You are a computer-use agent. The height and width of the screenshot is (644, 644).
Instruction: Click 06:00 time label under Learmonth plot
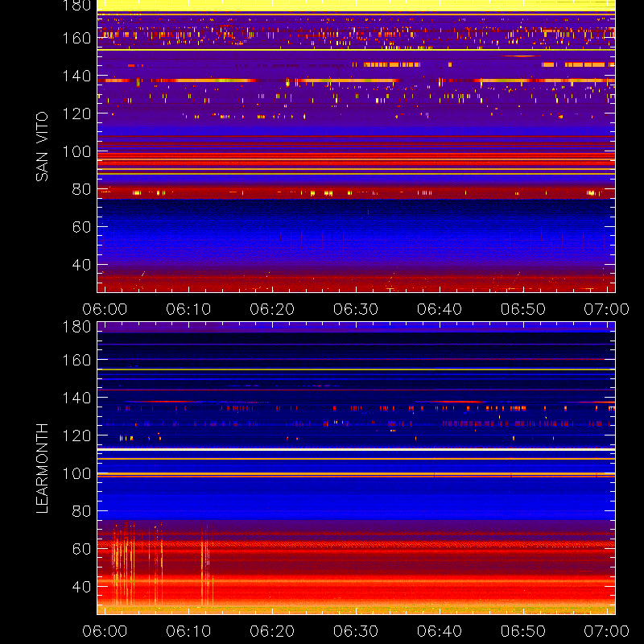105,631
